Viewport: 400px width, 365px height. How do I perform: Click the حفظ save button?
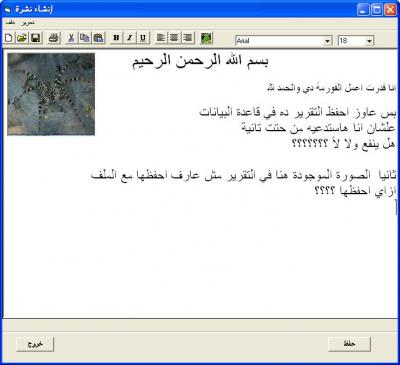349,344
